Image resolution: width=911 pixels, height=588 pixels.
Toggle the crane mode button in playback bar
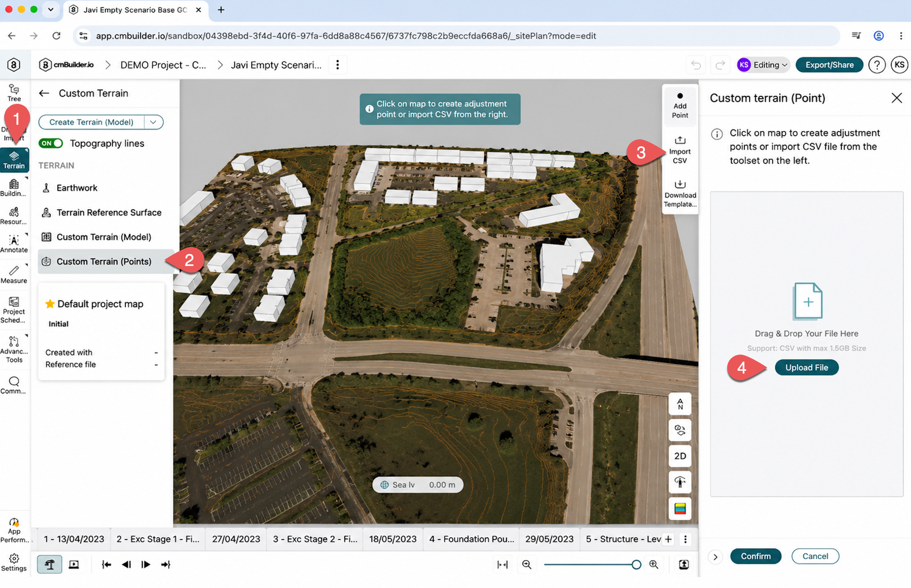[x=50, y=564]
